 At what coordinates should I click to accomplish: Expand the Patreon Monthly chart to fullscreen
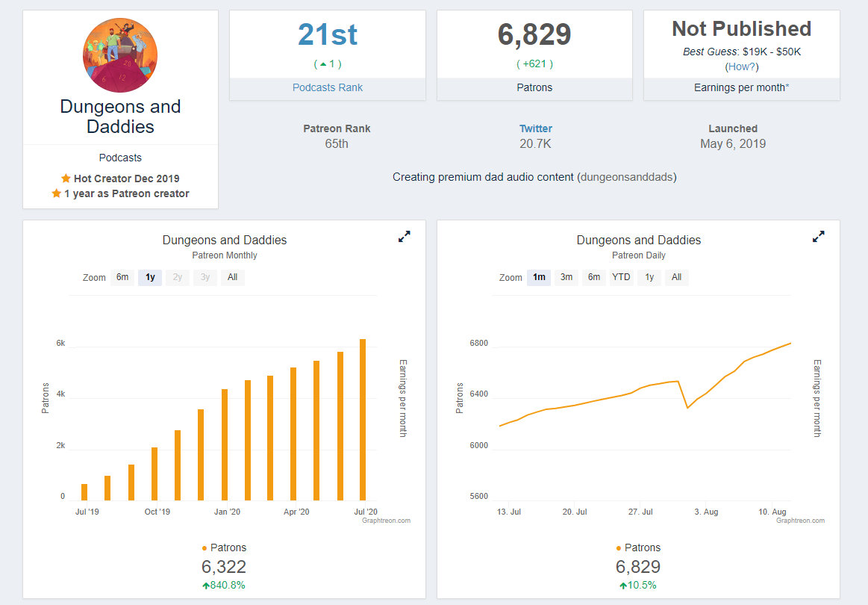(404, 237)
